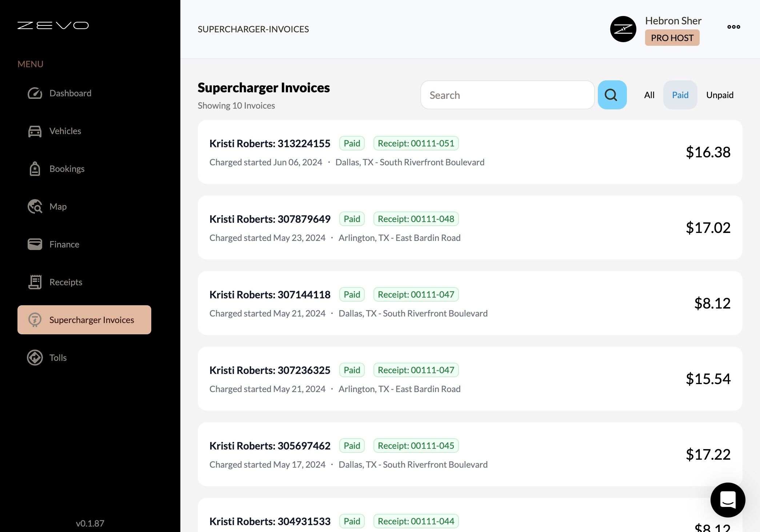Screen dimensions: 760x532
Task: Click the Tolls sidebar icon
Action: [x=35, y=358]
